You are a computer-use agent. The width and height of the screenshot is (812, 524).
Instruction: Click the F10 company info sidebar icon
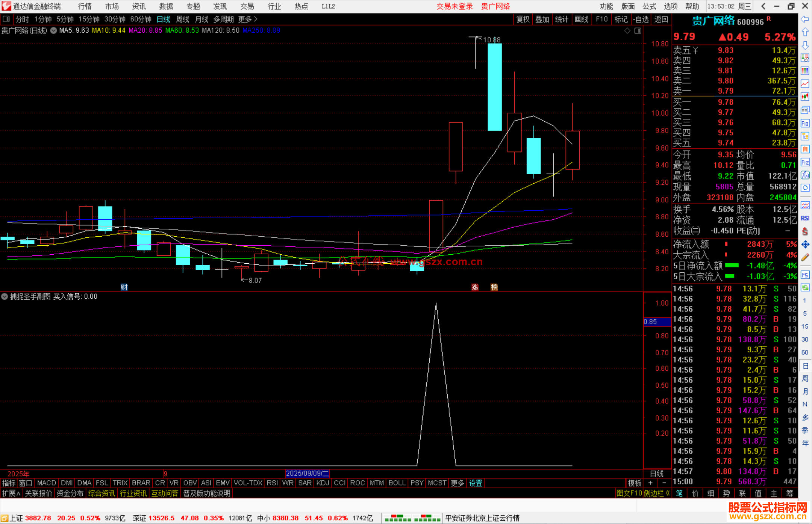point(805,123)
